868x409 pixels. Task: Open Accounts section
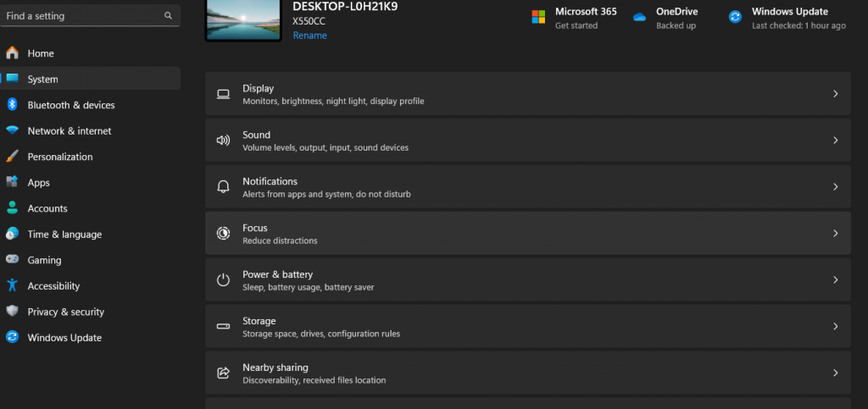click(x=90, y=208)
